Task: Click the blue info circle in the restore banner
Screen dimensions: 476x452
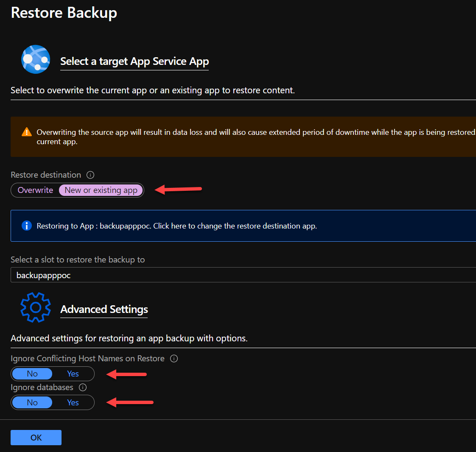Action: tap(27, 226)
